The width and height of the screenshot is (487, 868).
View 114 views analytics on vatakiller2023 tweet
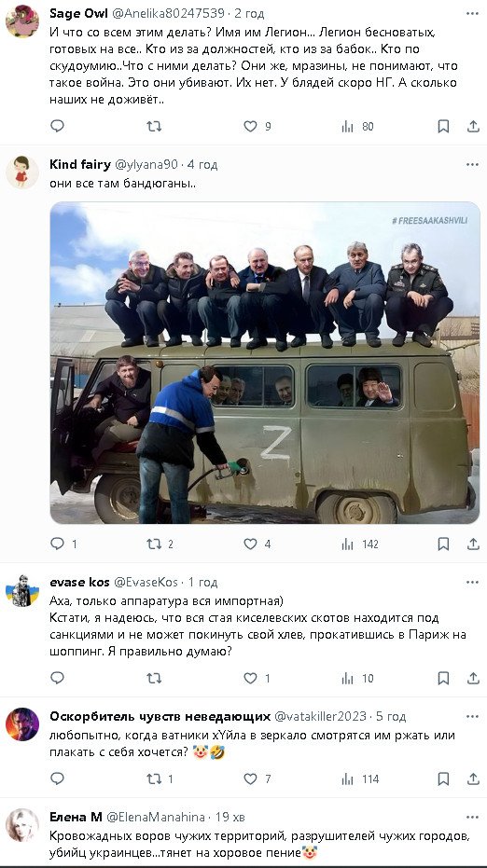[x=360, y=778]
